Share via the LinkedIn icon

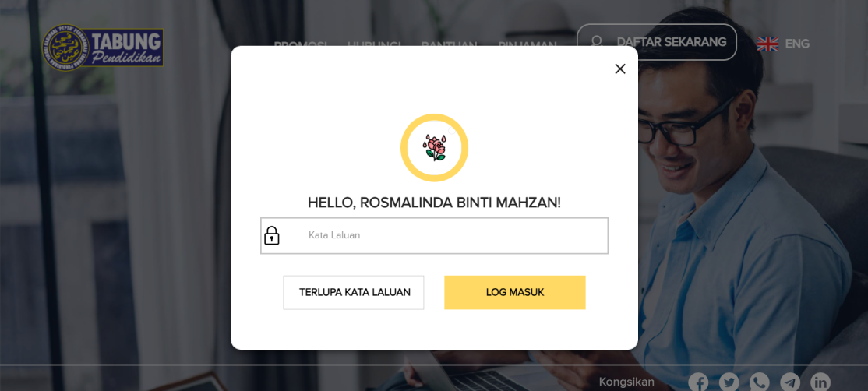click(x=820, y=382)
